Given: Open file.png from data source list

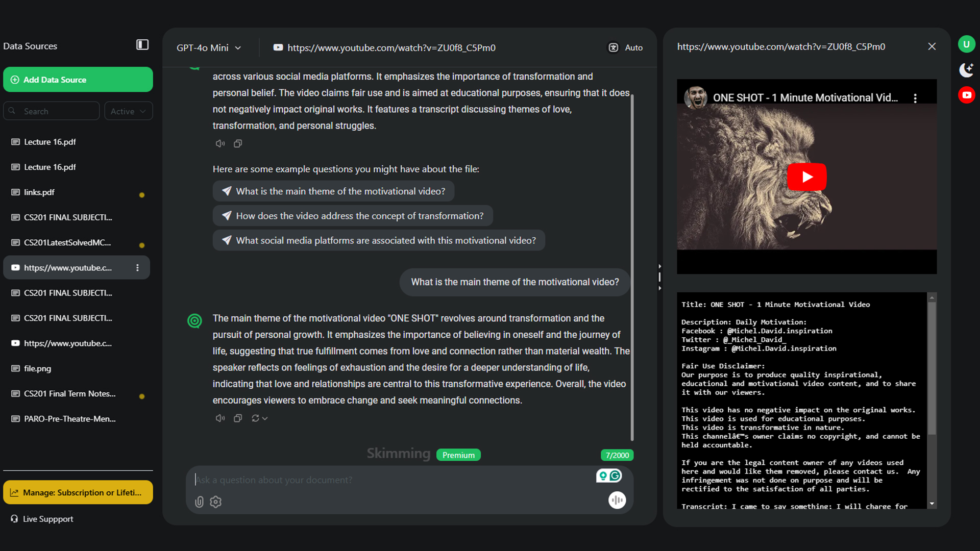Looking at the screenshot, I should tap(37, 368).
